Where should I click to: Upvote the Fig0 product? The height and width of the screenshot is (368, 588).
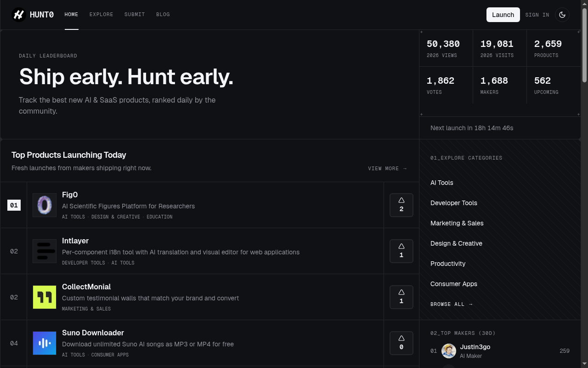click(401, 205)
